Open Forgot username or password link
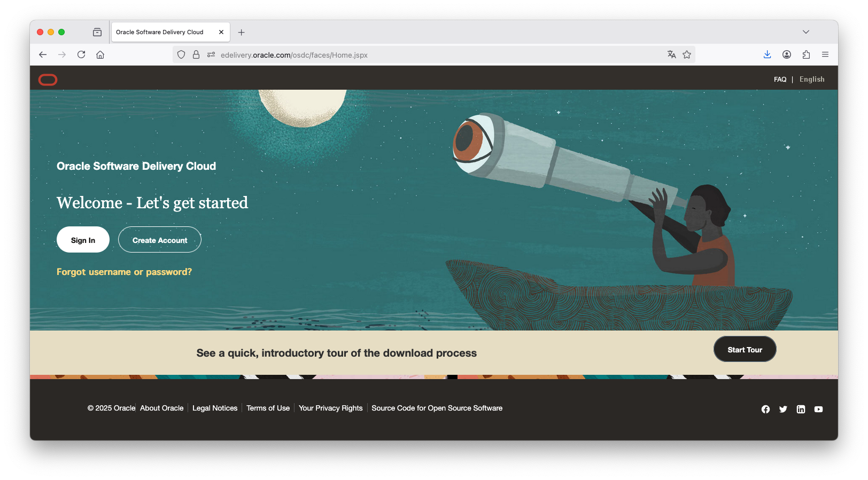This screenshot has height=480, width=868. pos(124,272)
